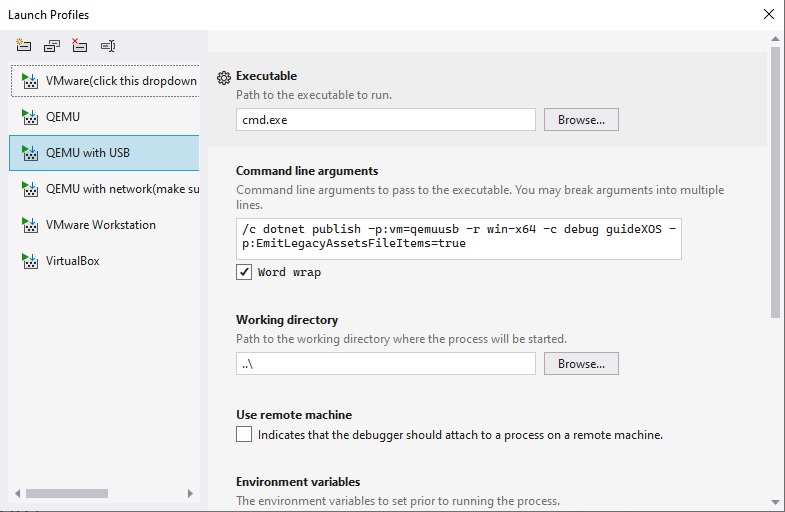Click the delete selected profile icon
The height and width of the screenshot is (512, 785).
[80, 45]
